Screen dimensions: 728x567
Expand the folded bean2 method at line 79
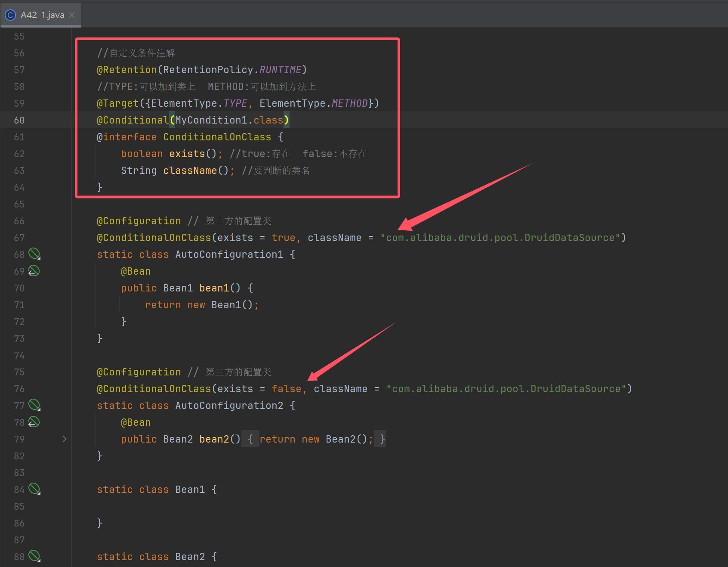65,439
